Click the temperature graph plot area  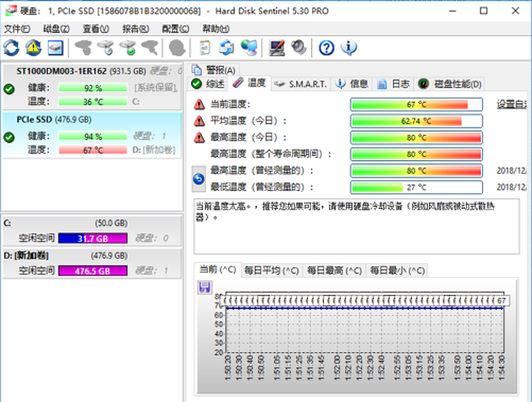364,322
